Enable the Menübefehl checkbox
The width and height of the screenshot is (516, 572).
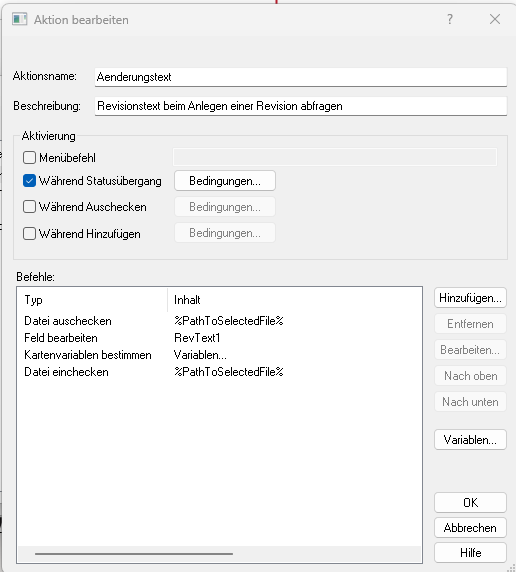tap(29, 158)
